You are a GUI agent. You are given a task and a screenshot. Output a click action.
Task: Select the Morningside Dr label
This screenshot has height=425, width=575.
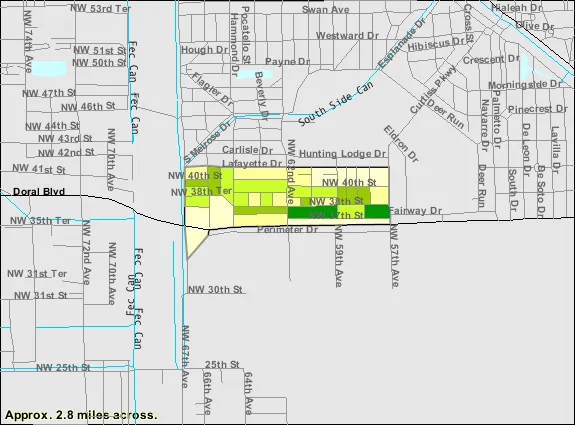pos(525,85)
